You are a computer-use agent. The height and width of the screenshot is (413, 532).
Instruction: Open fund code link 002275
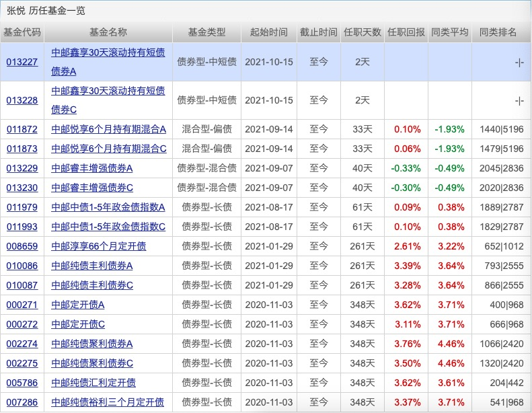click(22, 363)
